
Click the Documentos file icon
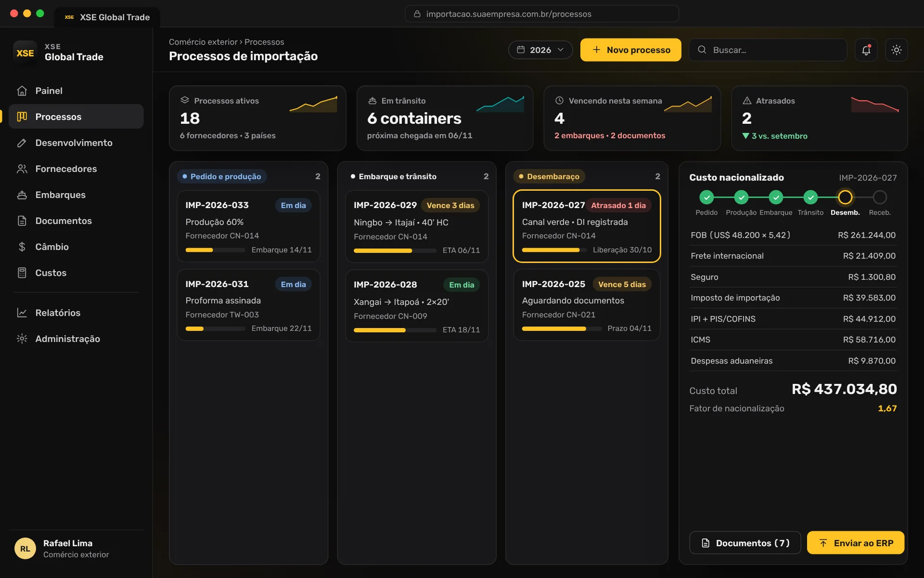pyautogui.click(x=22, y=221)
